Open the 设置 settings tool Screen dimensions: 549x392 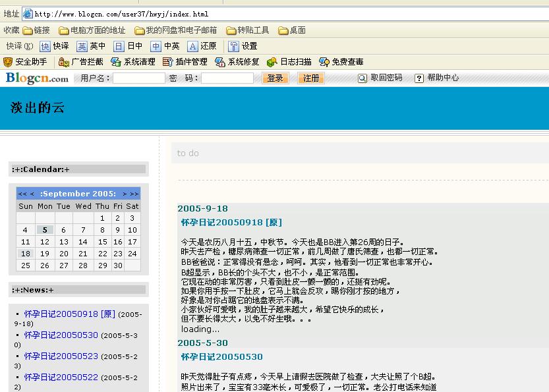coord(234,46)
